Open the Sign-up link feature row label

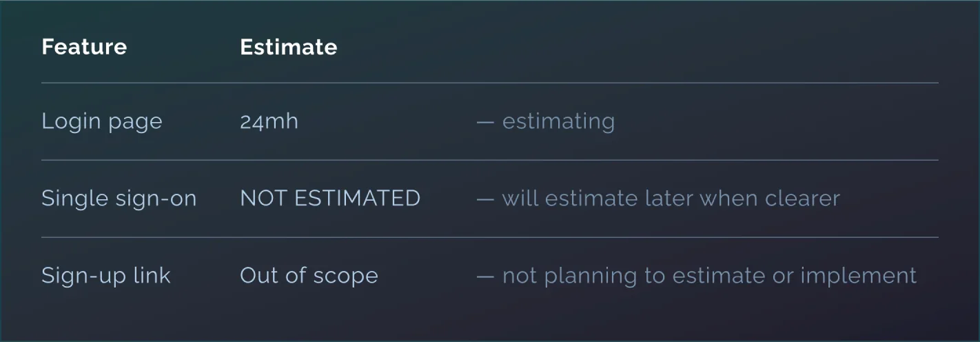pos(105,276)
